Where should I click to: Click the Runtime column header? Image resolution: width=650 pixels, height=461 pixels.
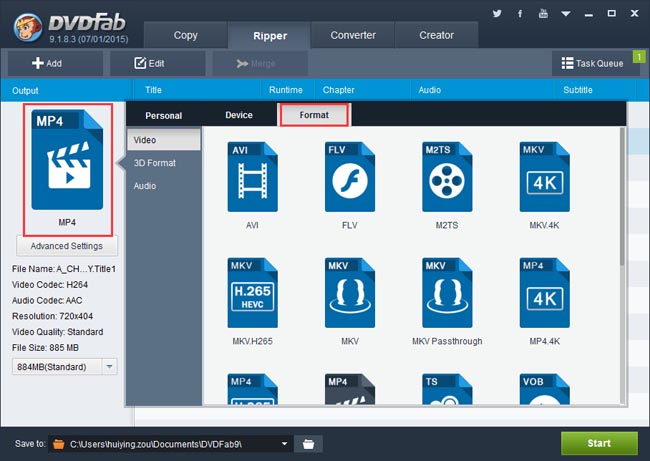coord(286,90)
